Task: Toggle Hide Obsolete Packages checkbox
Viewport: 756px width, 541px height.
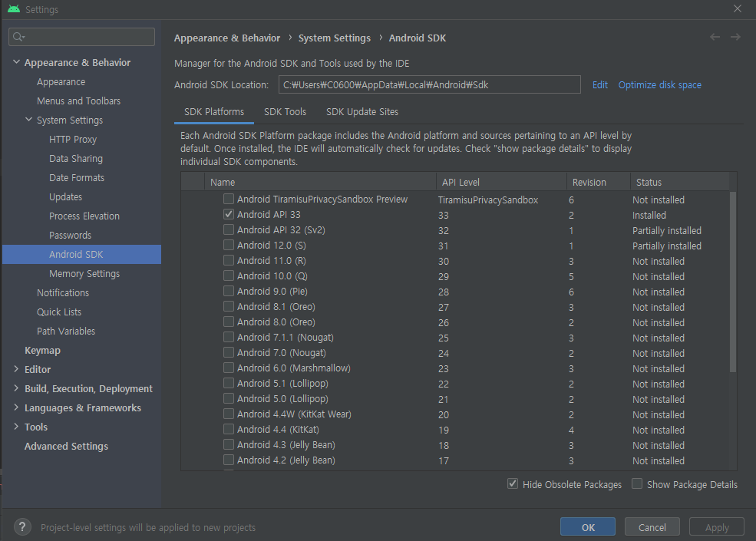Action: [513, 483]
